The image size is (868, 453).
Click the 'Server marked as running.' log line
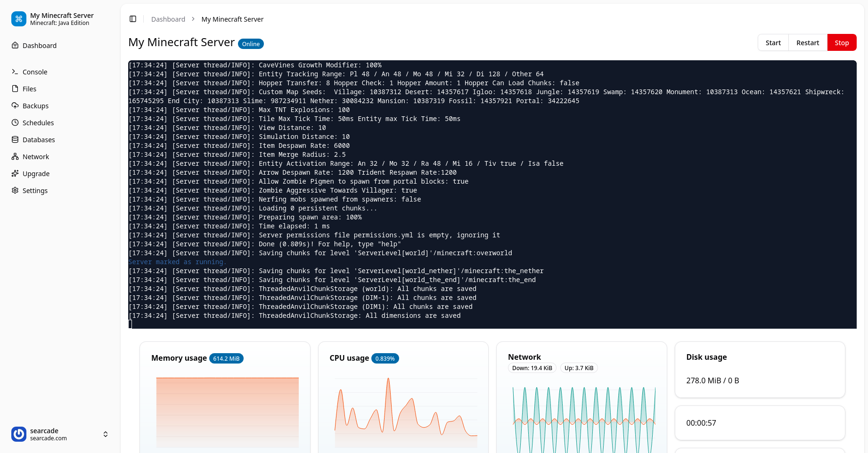tap(177, 262)
